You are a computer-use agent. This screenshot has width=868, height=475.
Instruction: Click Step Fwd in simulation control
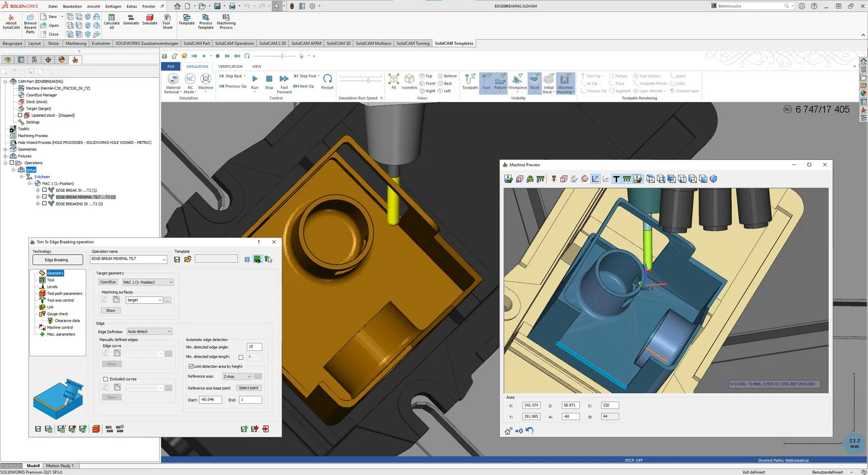point(306,76)
